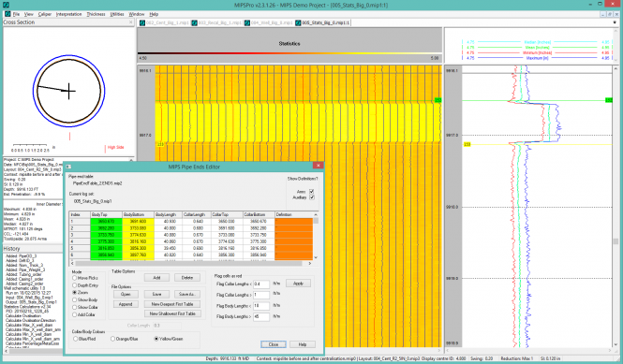Screen dimensions: 623x364
Task: Click the dialog's Close button
Action: point(274,344)
